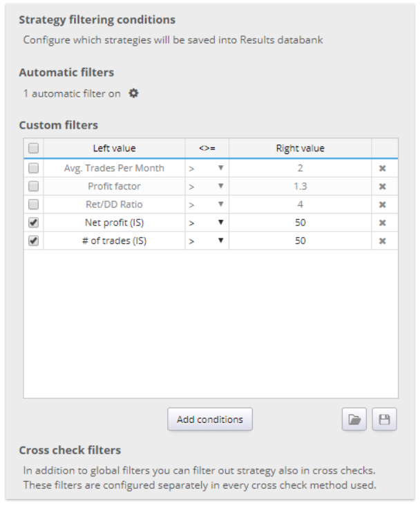This screenshot has height=506, width=420.
Task: Enable the Profit factor filter checkbox
Action: [34, 186]
